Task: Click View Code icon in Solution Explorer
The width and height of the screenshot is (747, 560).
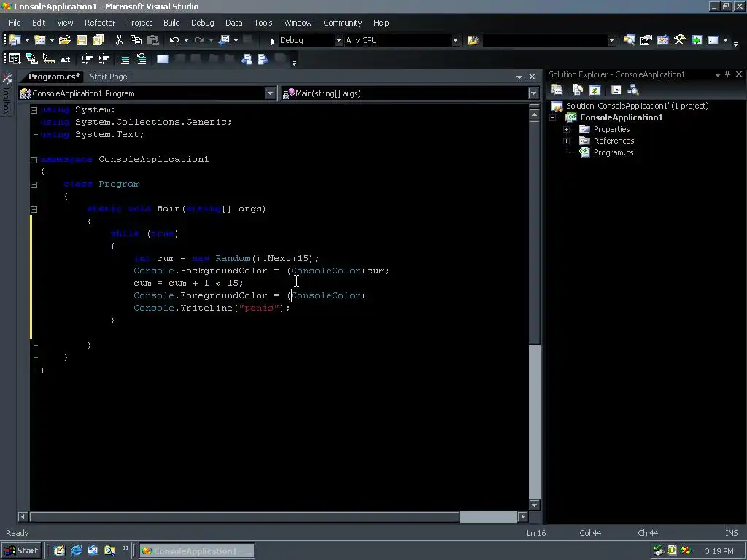Action: click(616, 90)
